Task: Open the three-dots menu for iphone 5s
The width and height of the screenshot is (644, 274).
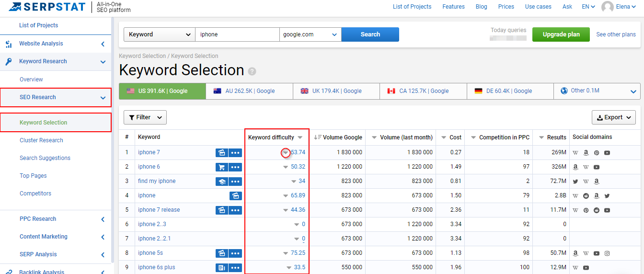Action: pos(235,253)
